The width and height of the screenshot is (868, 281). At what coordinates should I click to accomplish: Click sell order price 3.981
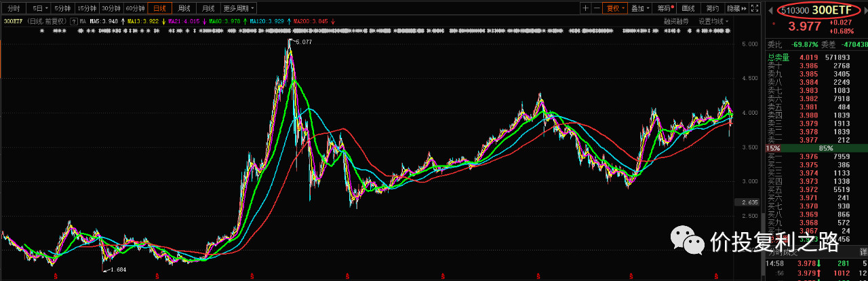pos(808,107)
